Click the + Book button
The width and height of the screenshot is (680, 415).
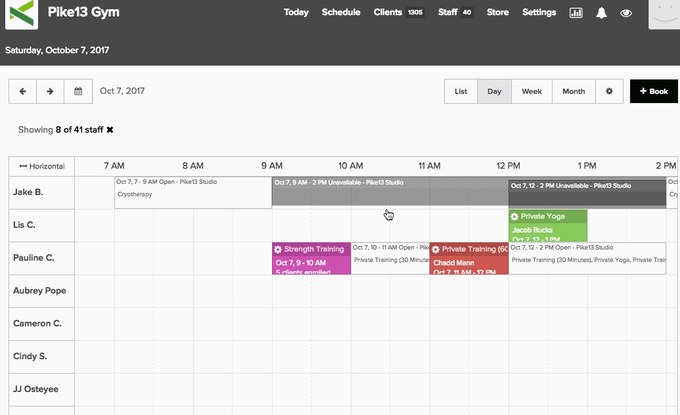pos(654,91)
